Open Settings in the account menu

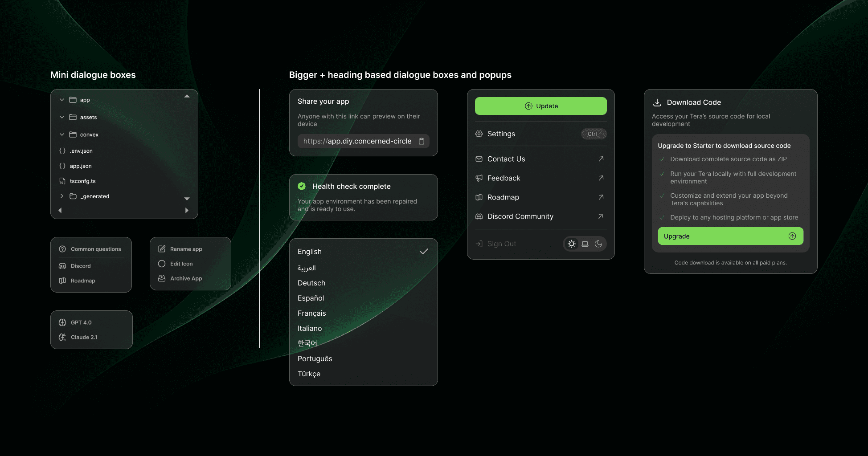(541, 134)
